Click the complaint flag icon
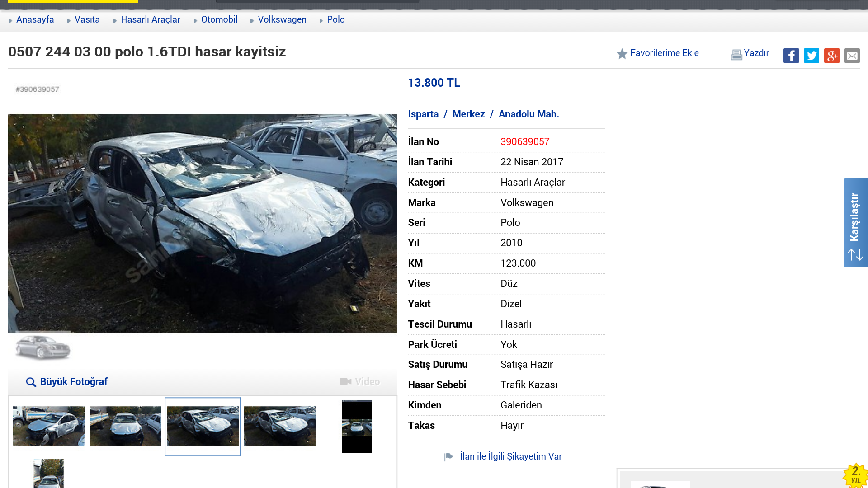This screenshot has width=868, height=488. 448,457
